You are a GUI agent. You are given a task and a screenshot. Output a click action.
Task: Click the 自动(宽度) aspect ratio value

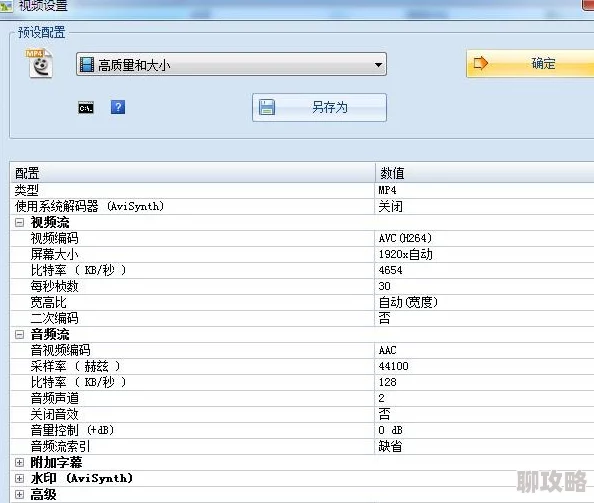[408, 302]
